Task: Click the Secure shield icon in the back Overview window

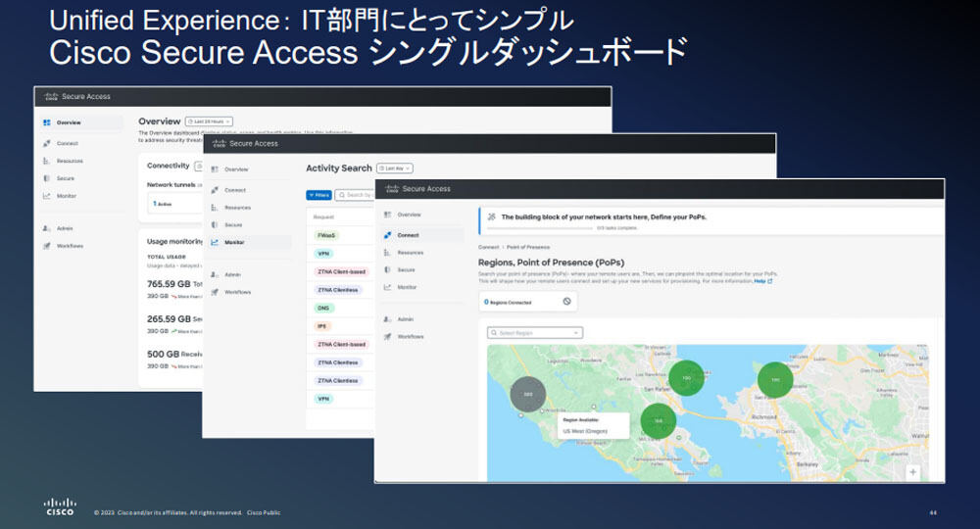Action: click(x=47, y=178)
